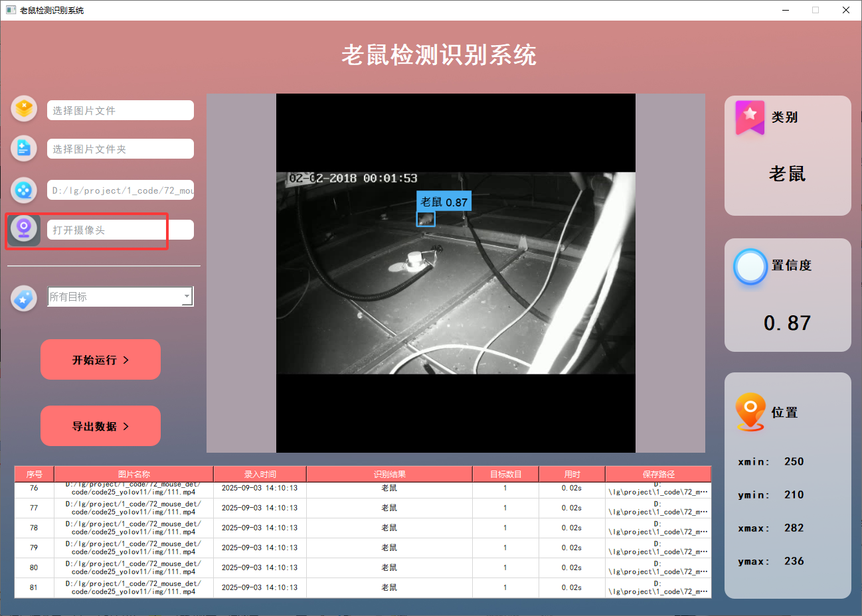Close the application window
The width and height of the screenshot is (862, 616).
[x=846, y=10]
